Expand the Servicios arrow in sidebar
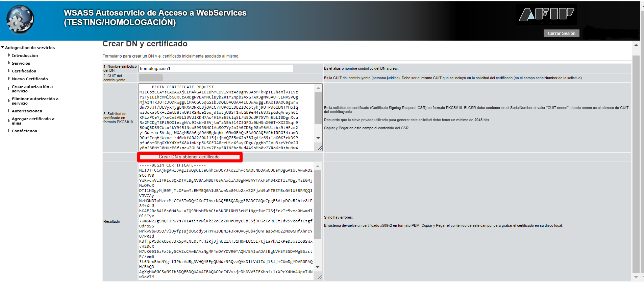 point(9,63)
